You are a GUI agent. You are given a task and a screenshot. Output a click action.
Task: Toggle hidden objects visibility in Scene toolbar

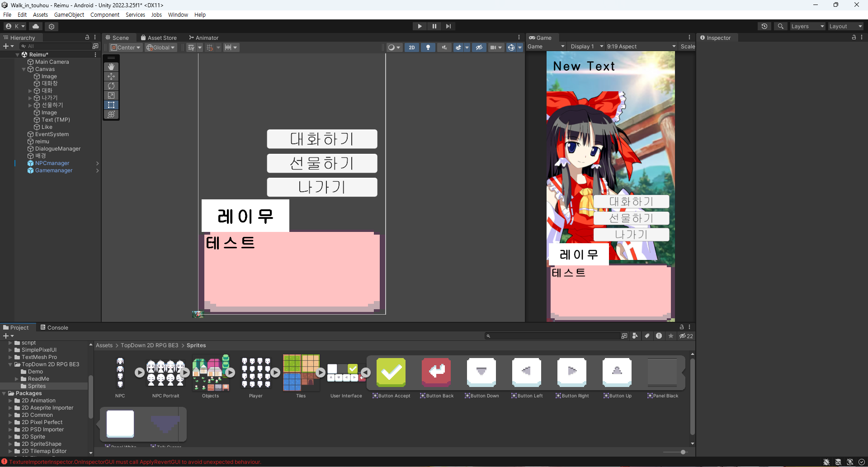pyautogui.click(x=479, y=47)
